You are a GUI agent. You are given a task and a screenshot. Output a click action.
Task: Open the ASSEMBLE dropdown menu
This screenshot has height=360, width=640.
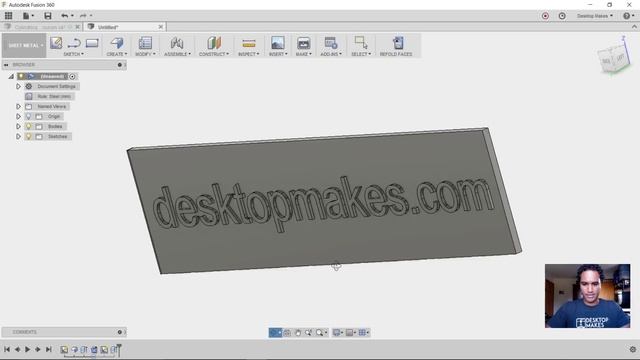click(x=177, y=54)
